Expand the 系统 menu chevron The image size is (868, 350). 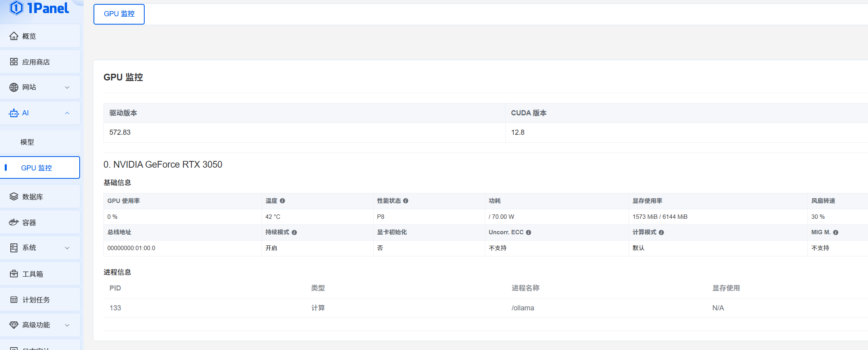pyautogui.click(x=67, y=248)
